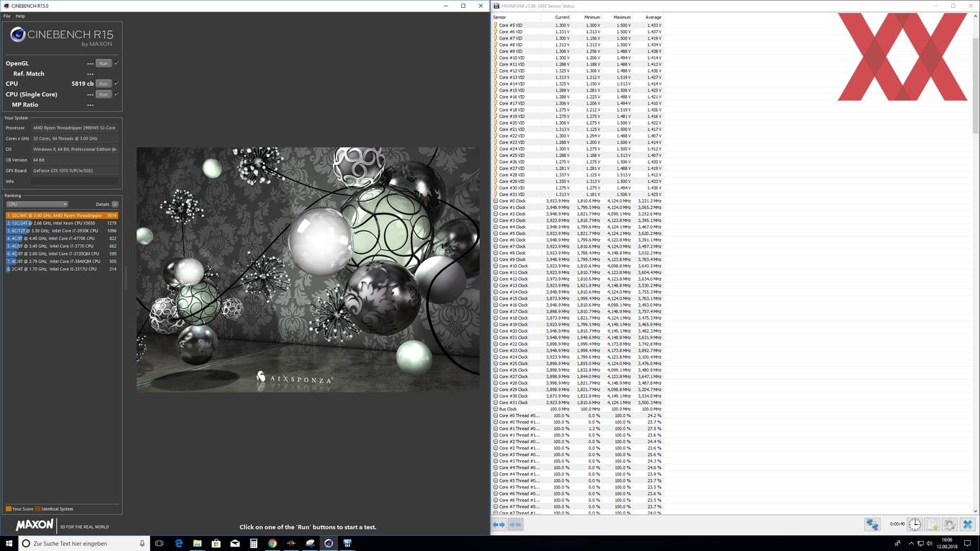Click the microphone icon in taskbar search

[x=142, y=543]
